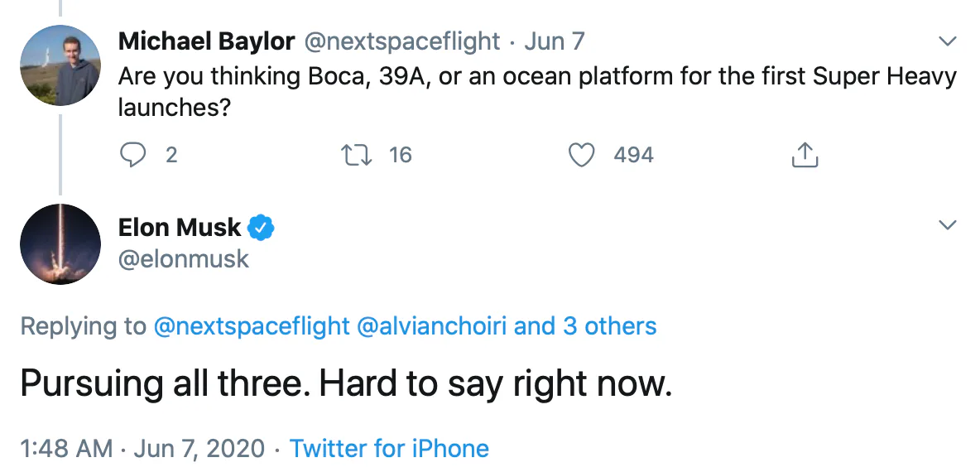
Task: Expand options chevron on Michael Baylor's tweet
Action: (947, 41)
